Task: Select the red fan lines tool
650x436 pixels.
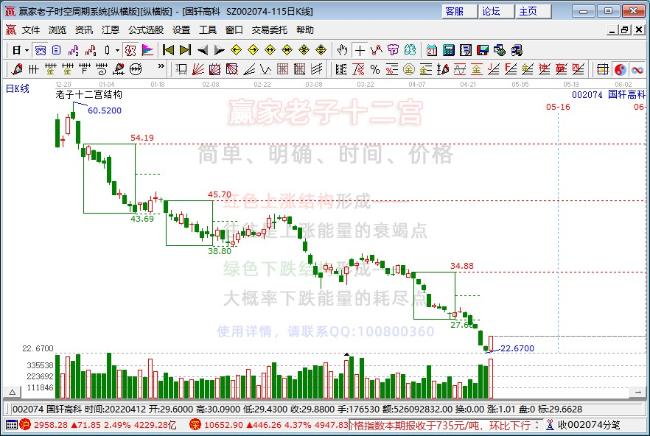Action: pos(198,69)
